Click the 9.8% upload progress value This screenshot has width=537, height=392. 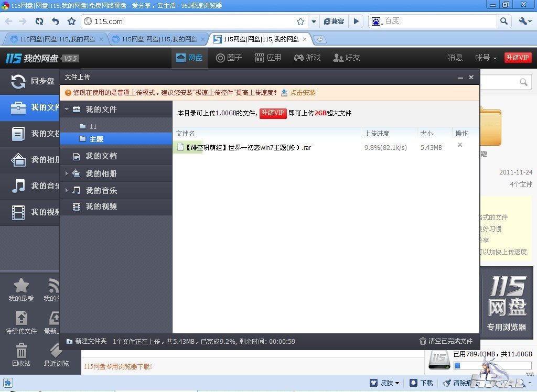(385, 148)
